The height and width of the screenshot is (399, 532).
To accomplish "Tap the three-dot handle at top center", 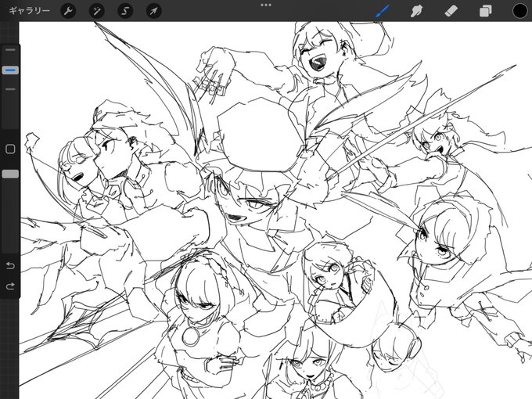I will (266, 5).
